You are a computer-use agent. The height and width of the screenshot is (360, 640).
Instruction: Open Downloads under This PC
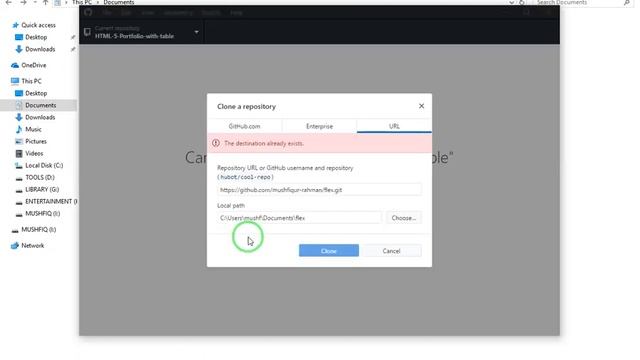[x=40, y=118]
